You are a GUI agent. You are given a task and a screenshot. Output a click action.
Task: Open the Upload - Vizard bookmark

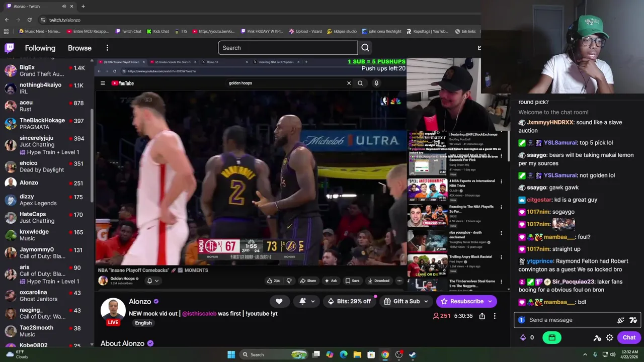pos(305,32)
